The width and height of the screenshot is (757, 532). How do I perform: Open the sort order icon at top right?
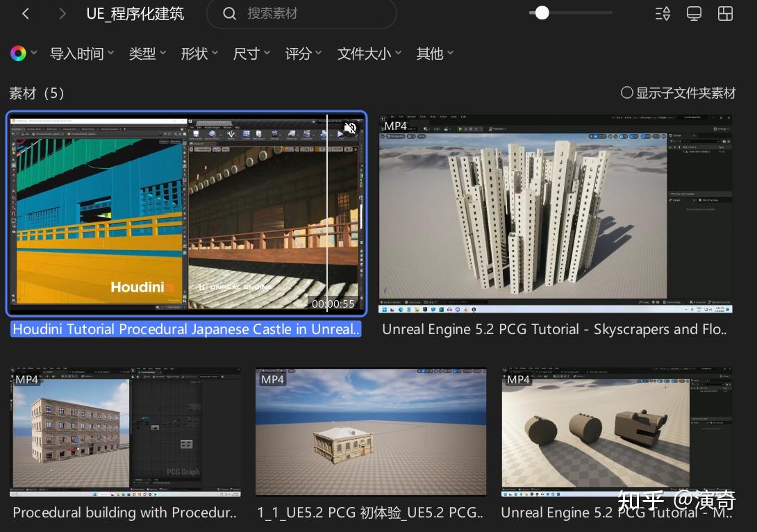pos(662,13)
